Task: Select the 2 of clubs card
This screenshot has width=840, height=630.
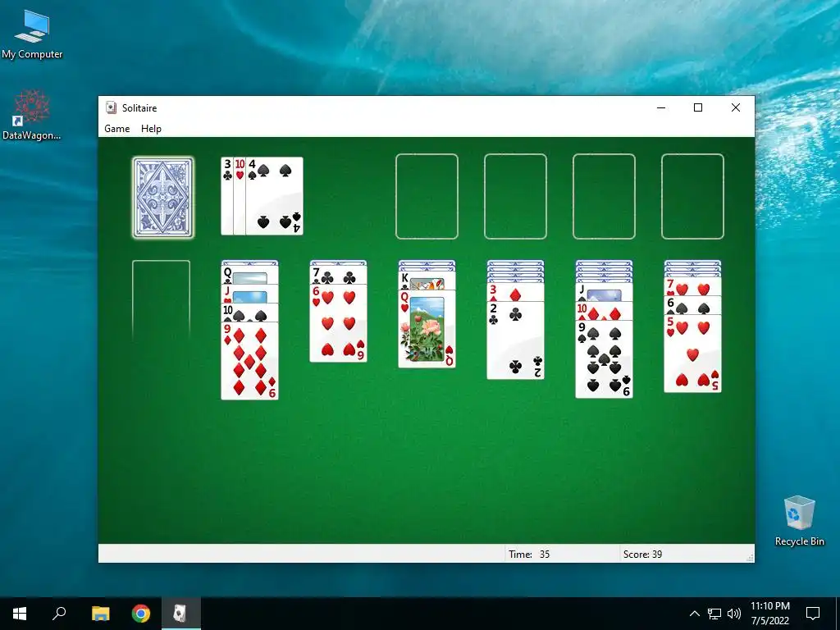Action: [x=515, y=340]
